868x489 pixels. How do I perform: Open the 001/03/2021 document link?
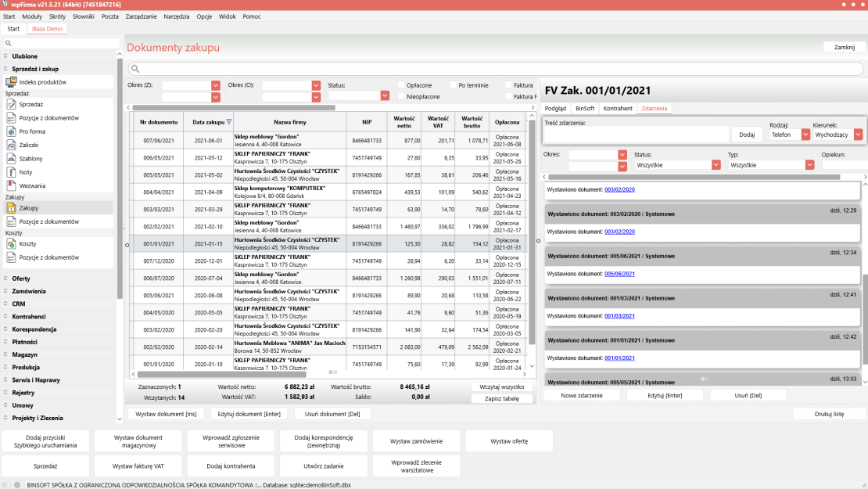tap(619, 315)
